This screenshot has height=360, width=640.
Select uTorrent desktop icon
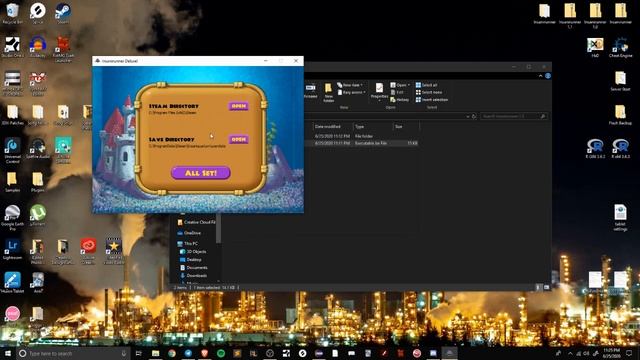(x=38, y=216)
